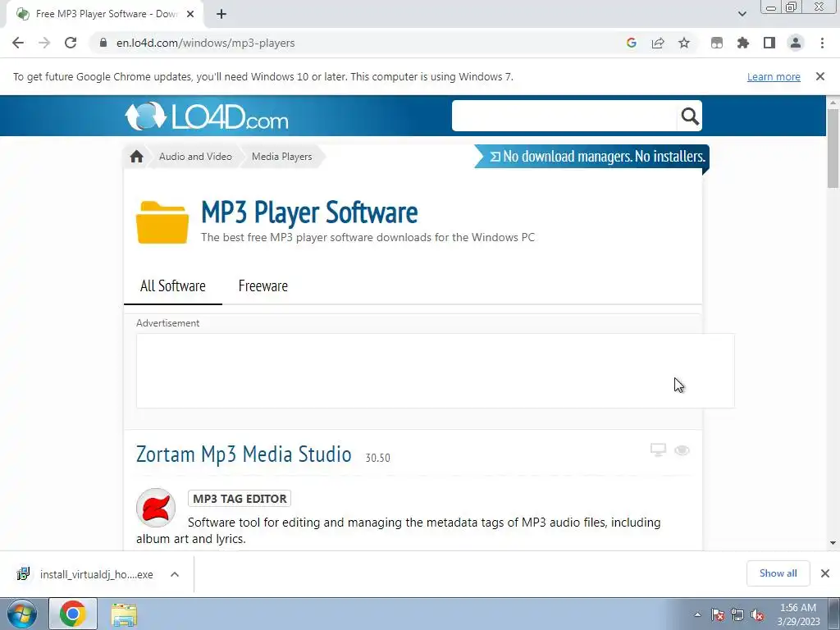Image resolution: width=840 pixels, height=630 pixels.
Task: Click the muted volume tray icon
Action: click(x=757, y=615)
